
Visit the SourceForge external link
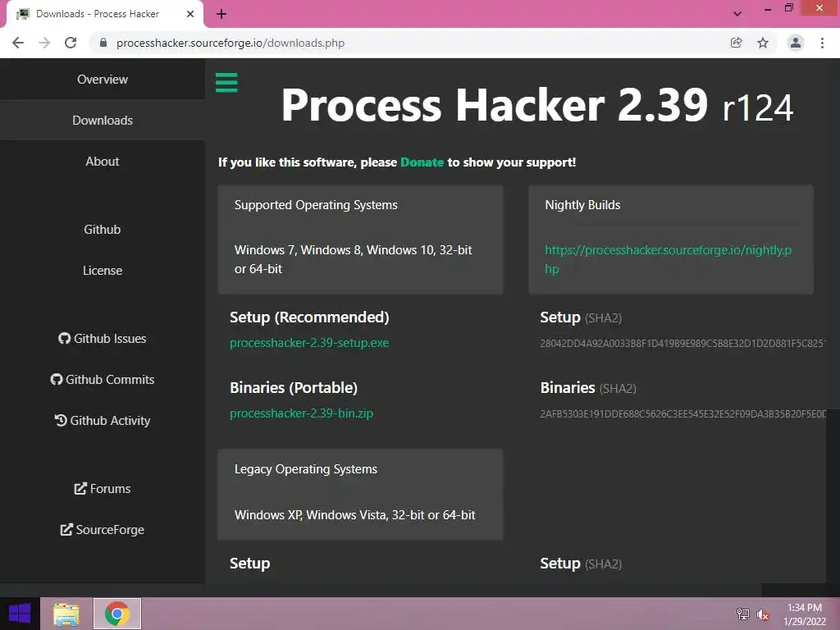pyautogui.click(x=103, y=530)
